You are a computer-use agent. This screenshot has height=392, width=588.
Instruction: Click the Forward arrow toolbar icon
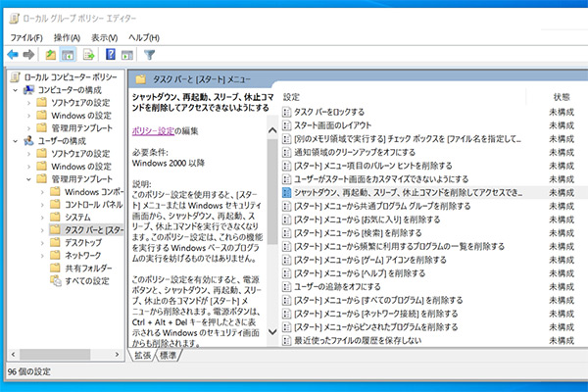(x=29, y=54)
